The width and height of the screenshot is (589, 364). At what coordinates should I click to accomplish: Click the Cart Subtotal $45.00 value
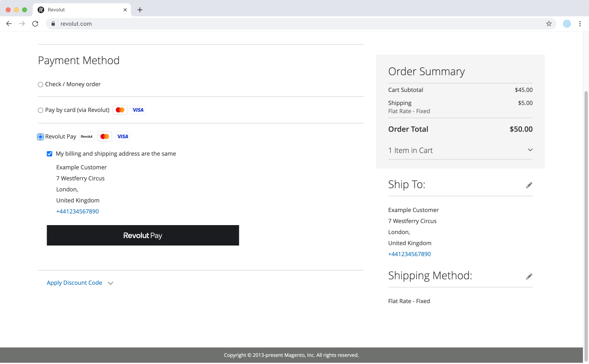(524, 90)
